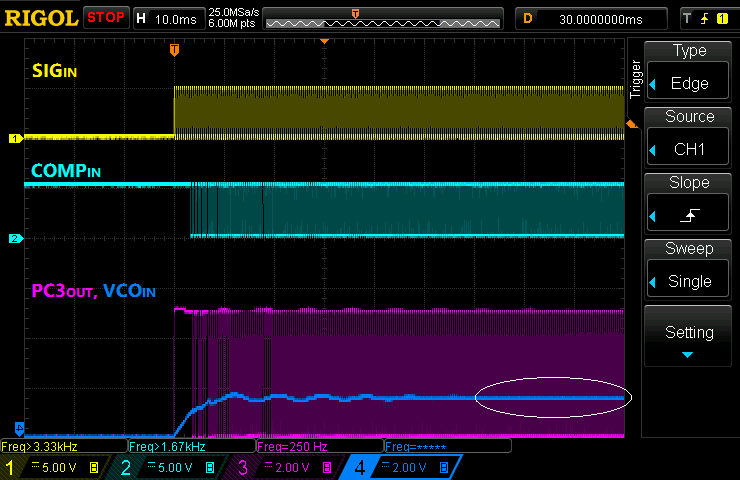Click the red STOP run-status indicator
740x480 pixels.
[x=105, y=17]
